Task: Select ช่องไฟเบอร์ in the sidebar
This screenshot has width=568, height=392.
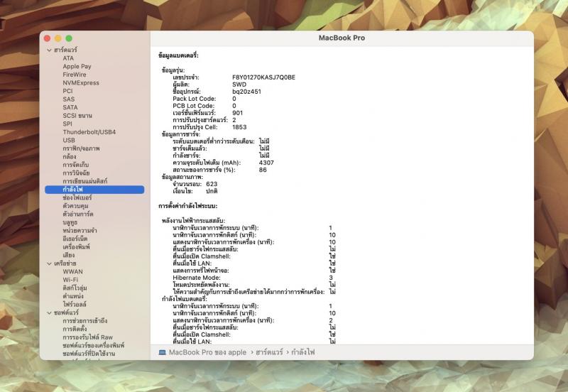Action: tap(77, 198)
